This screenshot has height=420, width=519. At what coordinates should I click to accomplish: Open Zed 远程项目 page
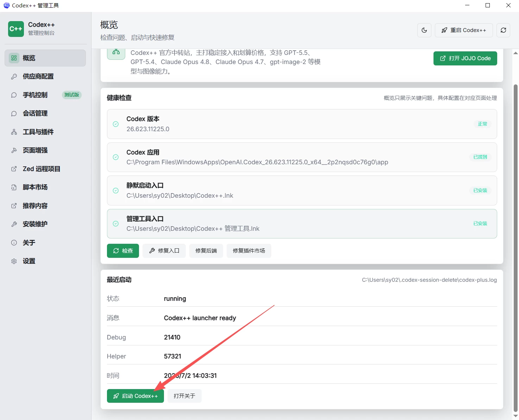(45, 169)
